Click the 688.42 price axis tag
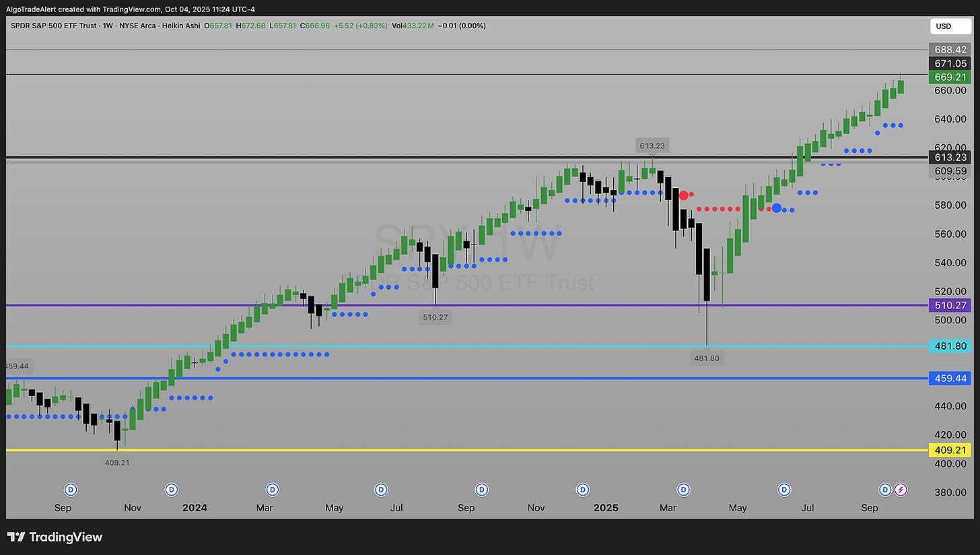The image size is (980, 555). pos(950,50)
